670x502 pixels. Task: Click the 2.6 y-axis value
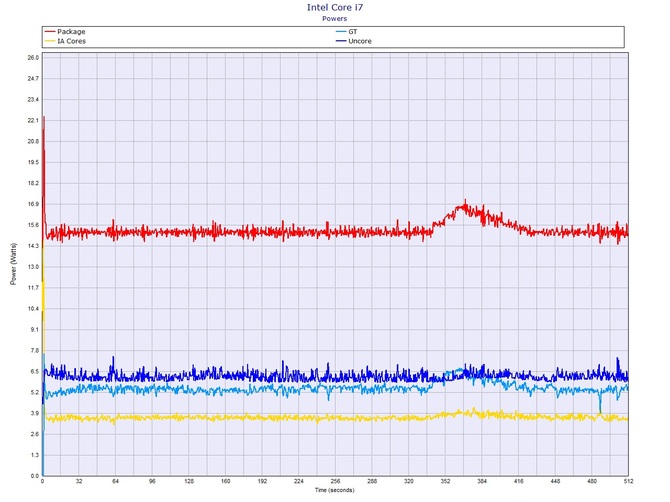[x=35, y=434]
